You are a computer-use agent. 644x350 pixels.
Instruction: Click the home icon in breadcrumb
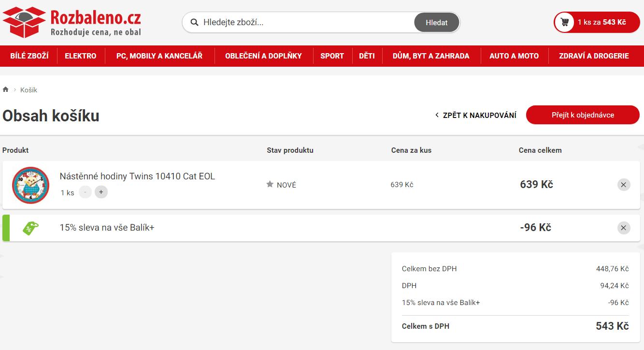[6, 90]
